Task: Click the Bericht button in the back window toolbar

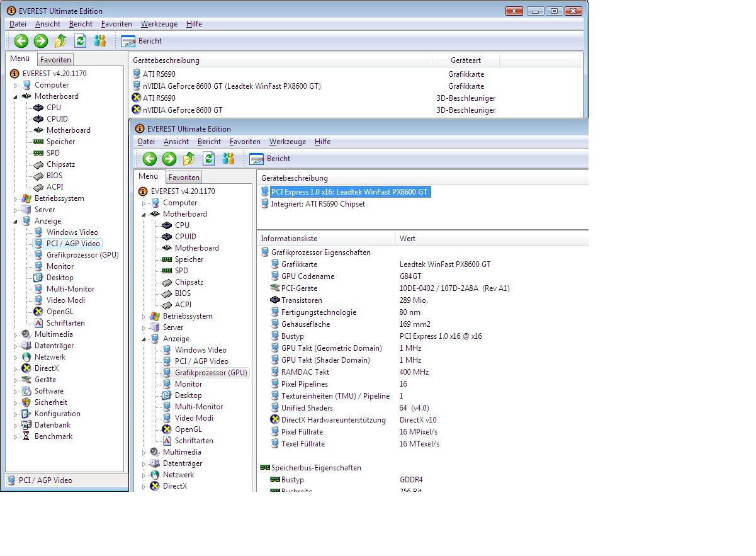Action: [x=142, y=41]
